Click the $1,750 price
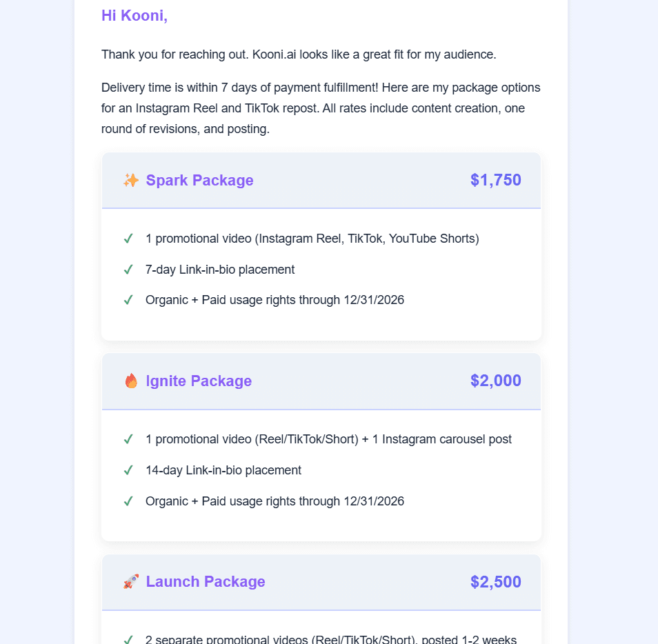658x644 pixels. point(495,181)
